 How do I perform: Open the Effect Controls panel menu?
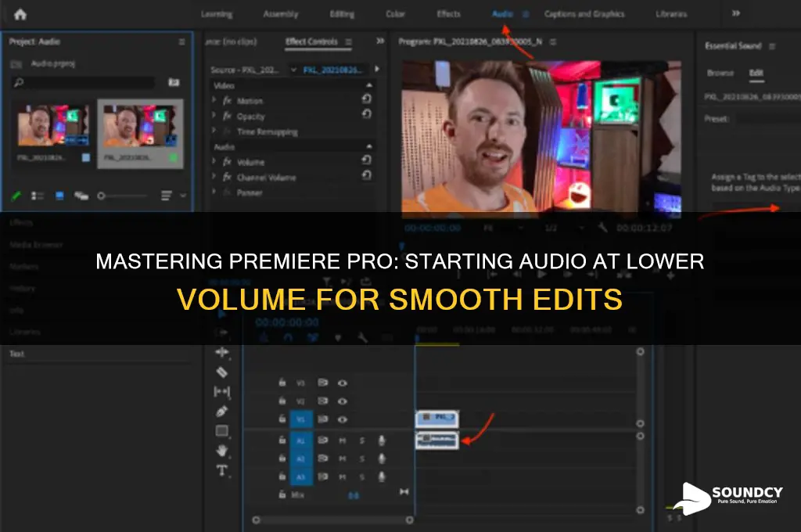pyautogui.click(x=348, y=42)
